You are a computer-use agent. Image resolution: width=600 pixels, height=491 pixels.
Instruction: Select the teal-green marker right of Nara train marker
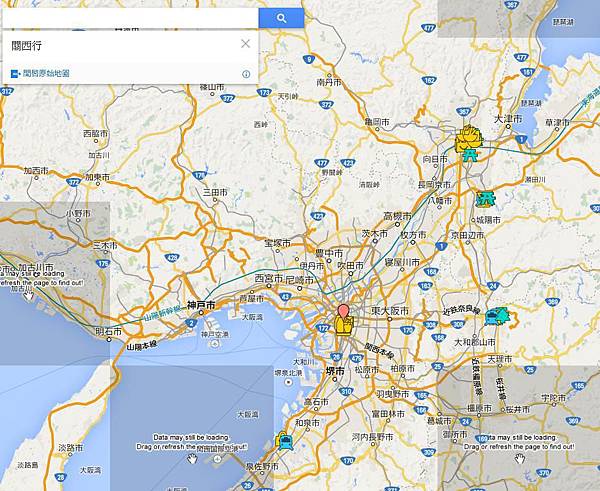point(503,315)
